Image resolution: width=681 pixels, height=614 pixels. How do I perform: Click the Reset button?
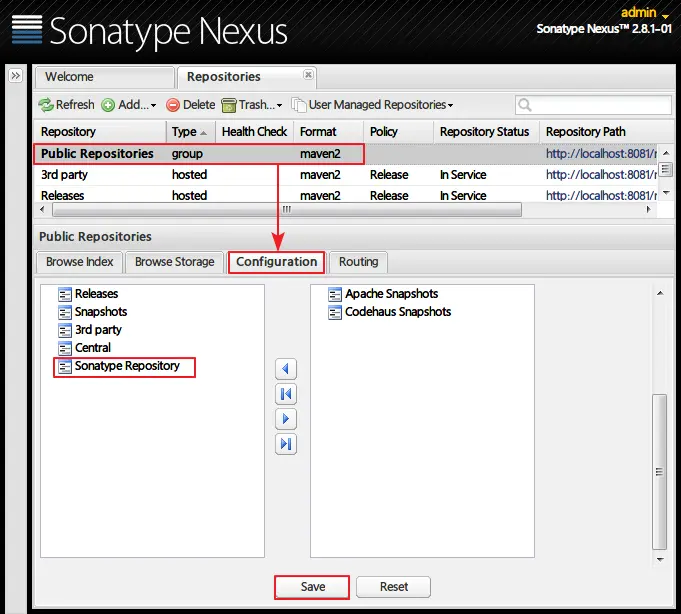coord(393,587)
